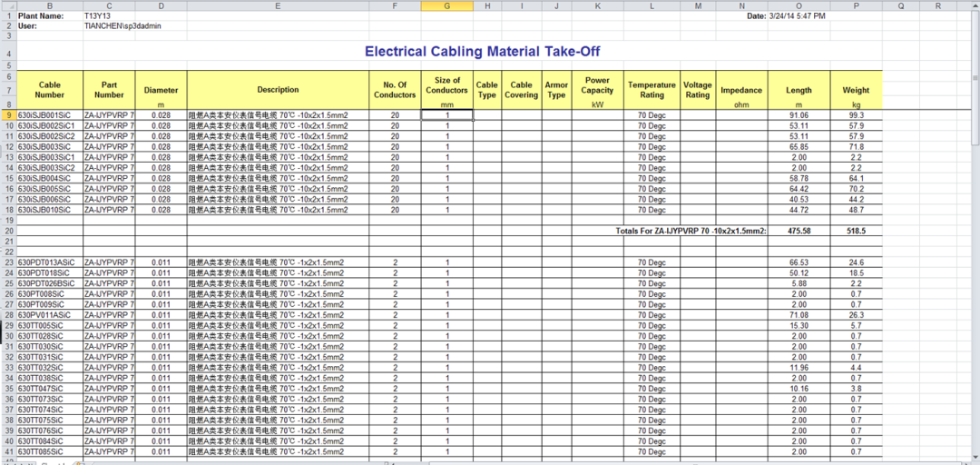Click the 'Diameter' column heading

click(161, 90)
